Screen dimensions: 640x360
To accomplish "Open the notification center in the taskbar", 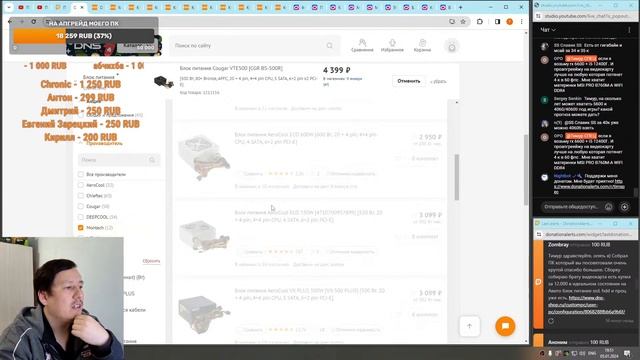I will pos(627,353).
